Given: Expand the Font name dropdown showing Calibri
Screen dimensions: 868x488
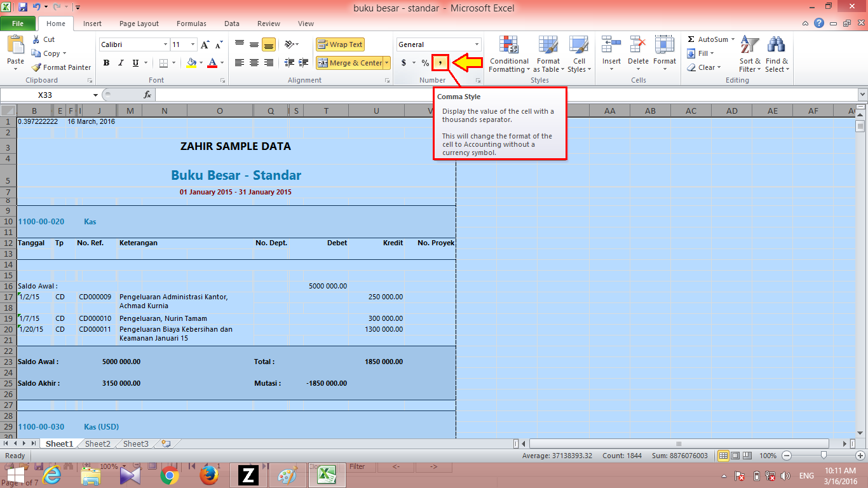Looking at the screenshot, I should click(x=166, y=44).
